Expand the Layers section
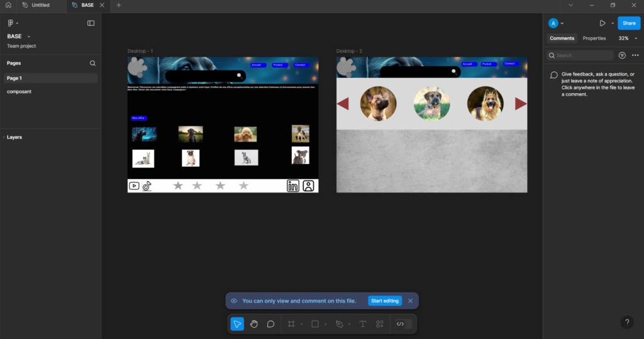 [14, 137]
